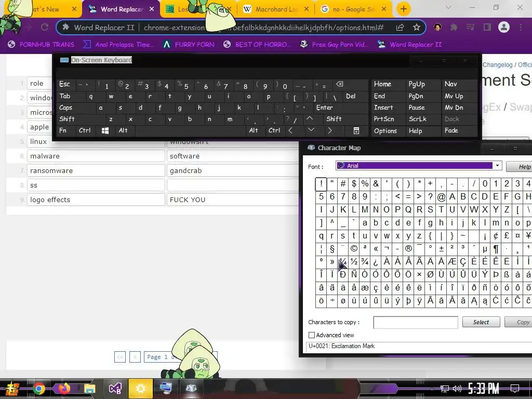Image resolution: width=532 pixels, height=399 pixels.
Task: Toggle the left Alt key on On-Screen Keyboard
Action: click(x=124, y=130)
